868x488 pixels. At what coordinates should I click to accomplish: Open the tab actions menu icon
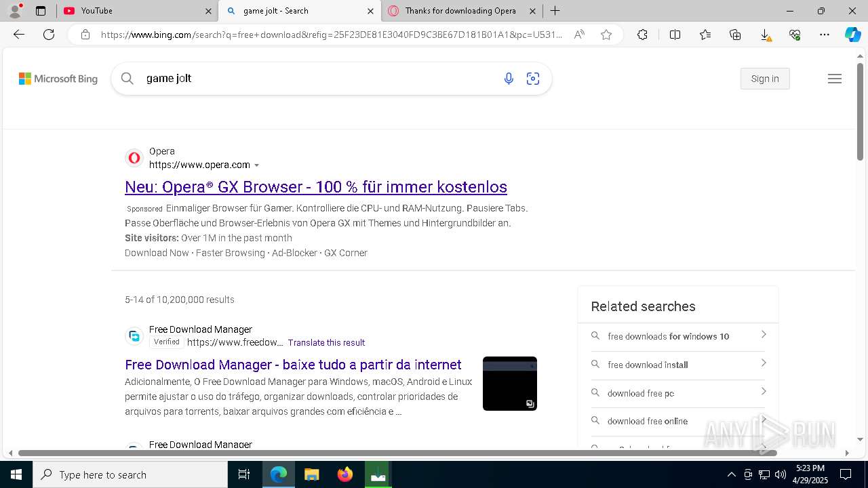pyautogui.click(x=41, y=11)
